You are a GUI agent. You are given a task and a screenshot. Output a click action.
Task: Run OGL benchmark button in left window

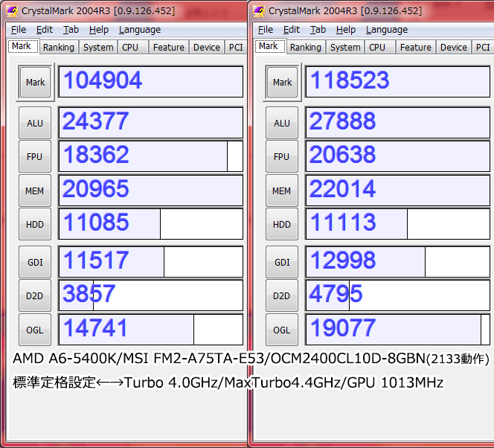coord(35,330)
